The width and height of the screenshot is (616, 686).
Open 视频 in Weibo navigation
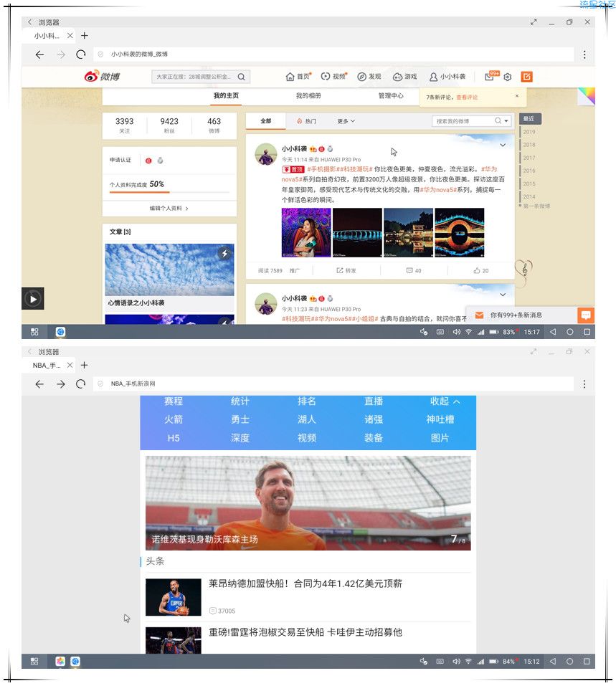(334, 77)
